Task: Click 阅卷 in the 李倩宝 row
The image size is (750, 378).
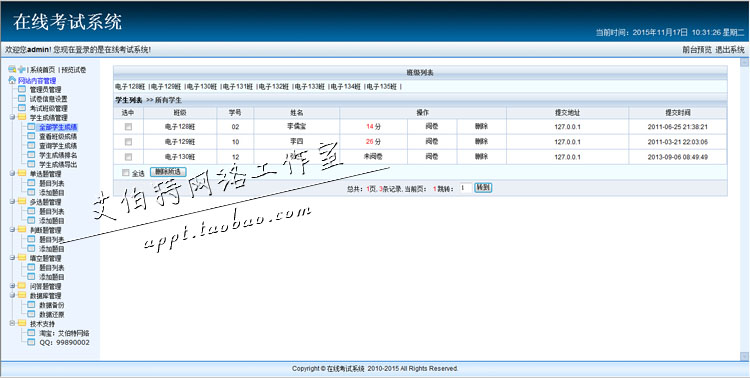Action: click(432, 127)
